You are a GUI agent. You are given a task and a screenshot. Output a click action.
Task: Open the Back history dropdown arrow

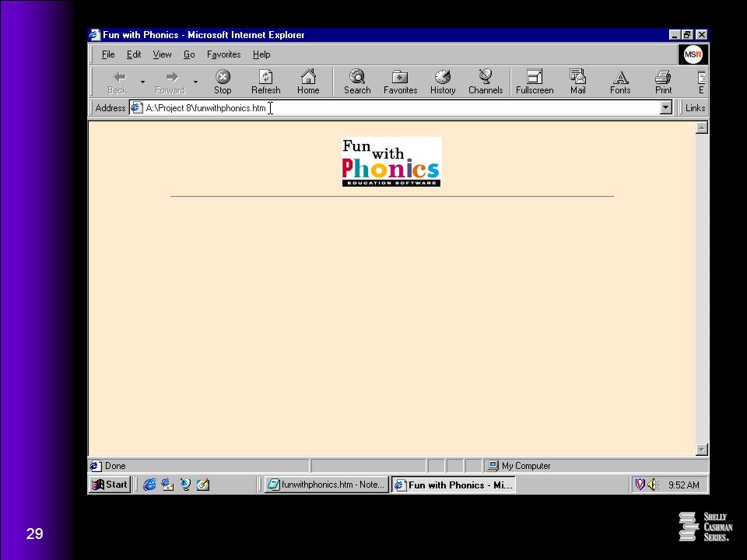[x=142, y=82]
